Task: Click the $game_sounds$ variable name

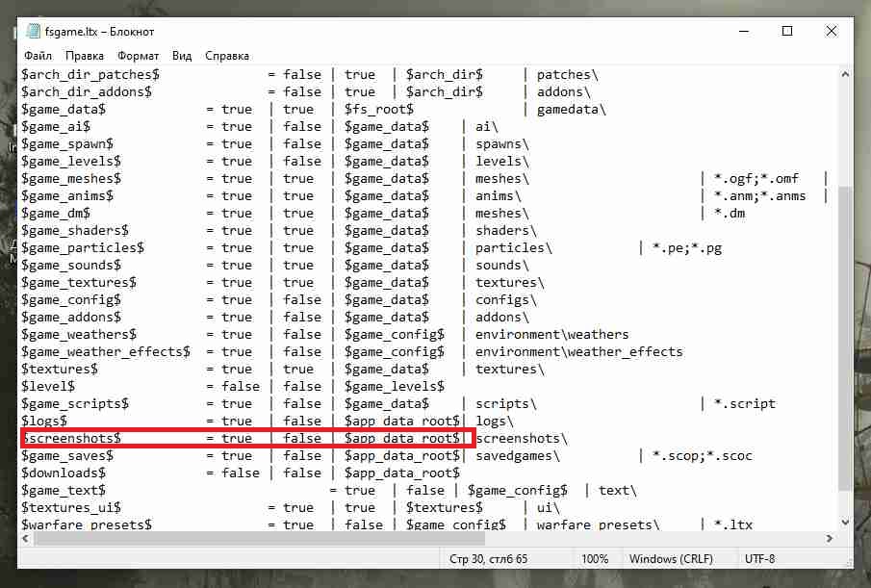Action: [71, 265]
